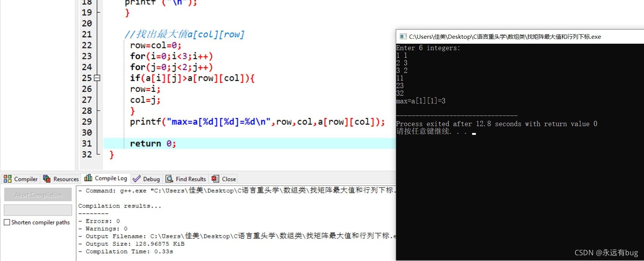This screenshot has width=644, height=261.
Task: Click the Abort Compilation button
Action: 38,195
